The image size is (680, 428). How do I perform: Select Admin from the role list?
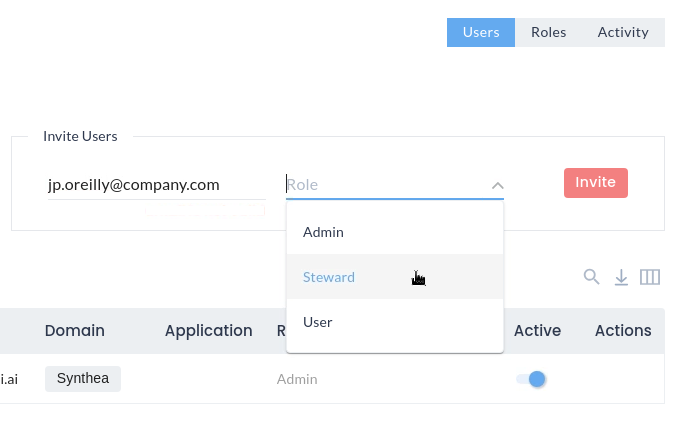[x=324, y=232]
